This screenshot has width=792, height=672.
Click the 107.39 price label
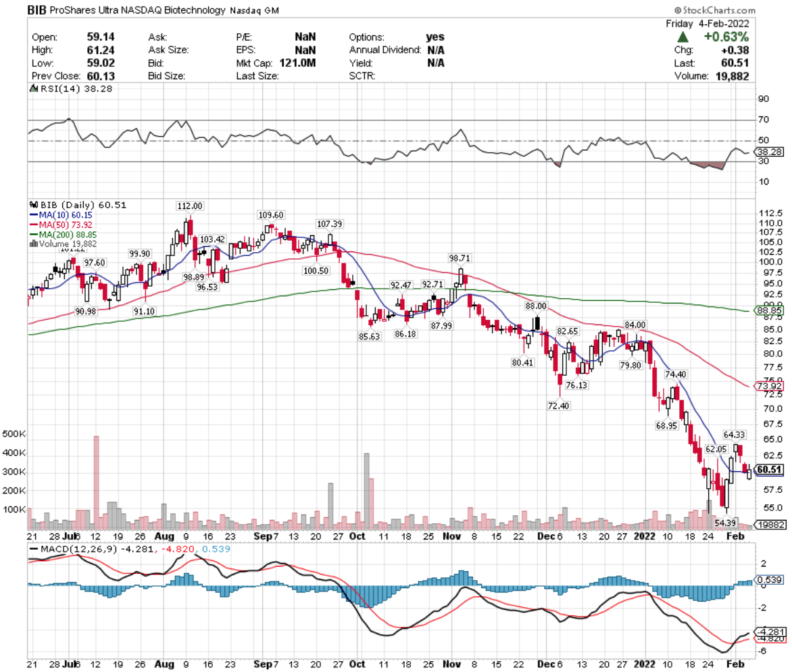click(329, 224)
